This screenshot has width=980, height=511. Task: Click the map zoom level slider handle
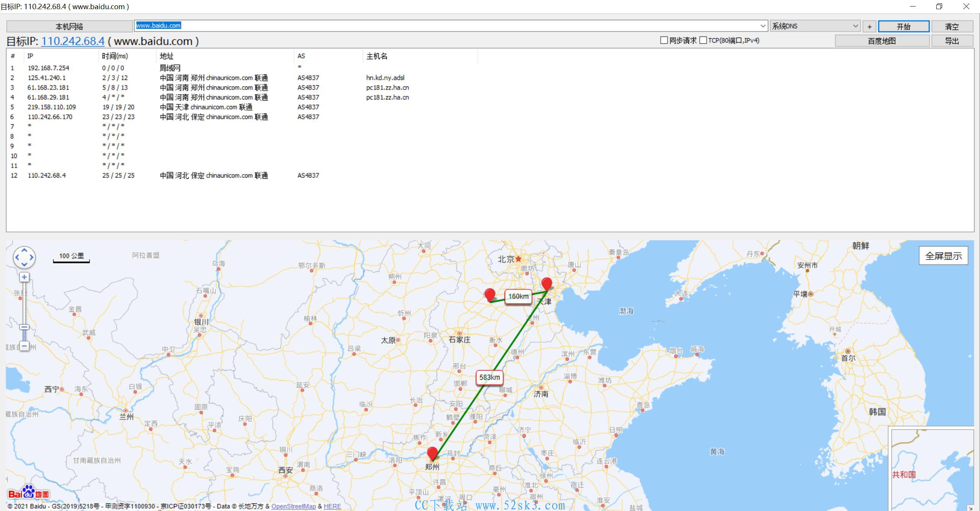click(x=24, y=327)
